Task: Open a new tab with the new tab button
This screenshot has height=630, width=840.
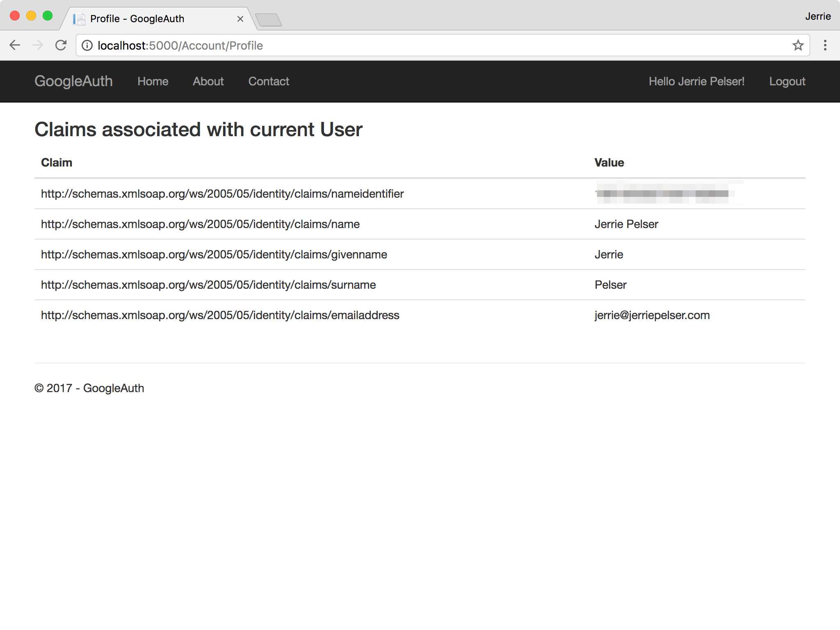Action: click(x=268, y=19)
